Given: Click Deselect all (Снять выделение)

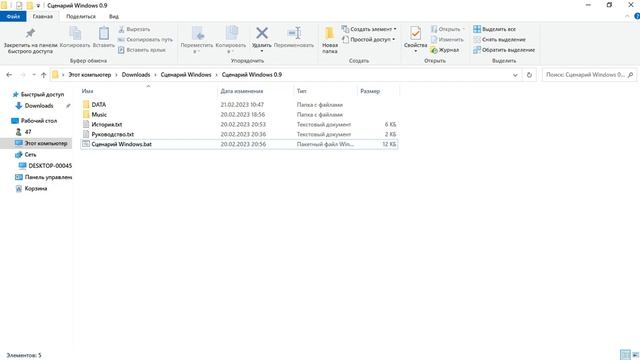Looking at the screenshot, I should pyautogui.click(x=499, y=40).
